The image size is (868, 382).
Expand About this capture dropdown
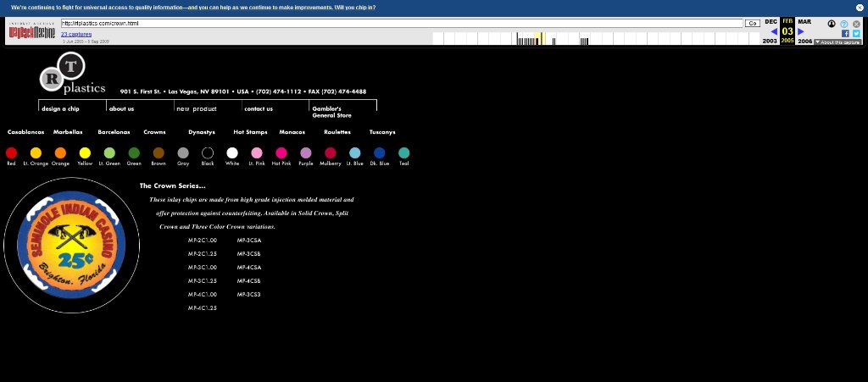(x=837, y=42)
